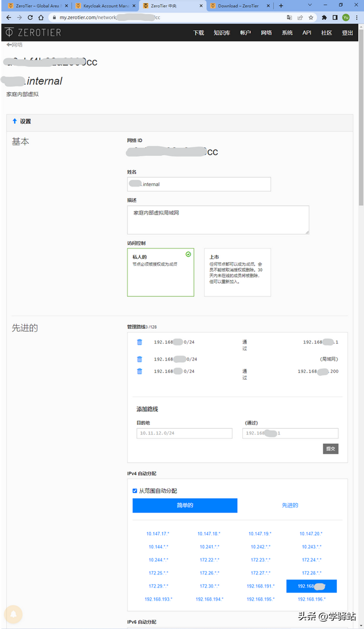Delete the route via 192.168.x.200

coord(140,371)
